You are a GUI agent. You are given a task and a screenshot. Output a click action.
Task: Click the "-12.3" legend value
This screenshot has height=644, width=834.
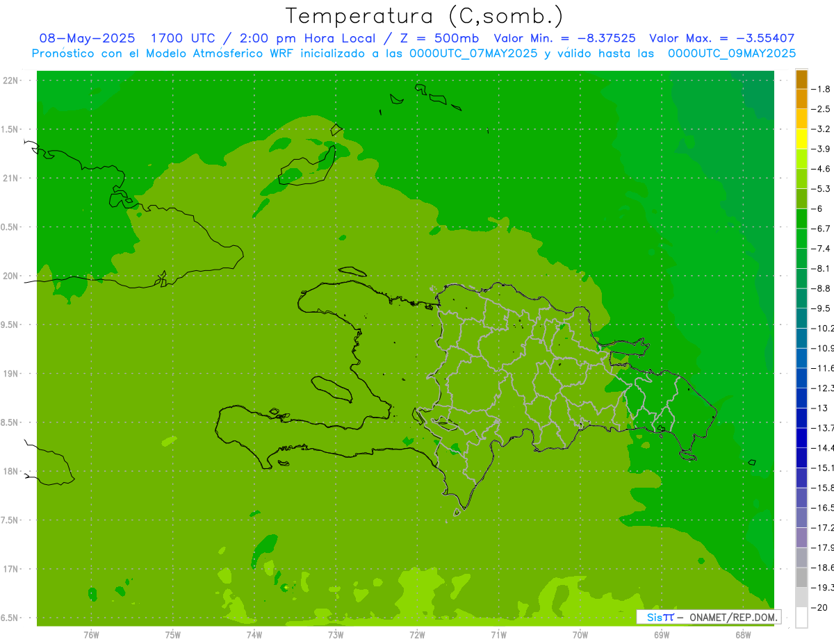pos(824,388)
